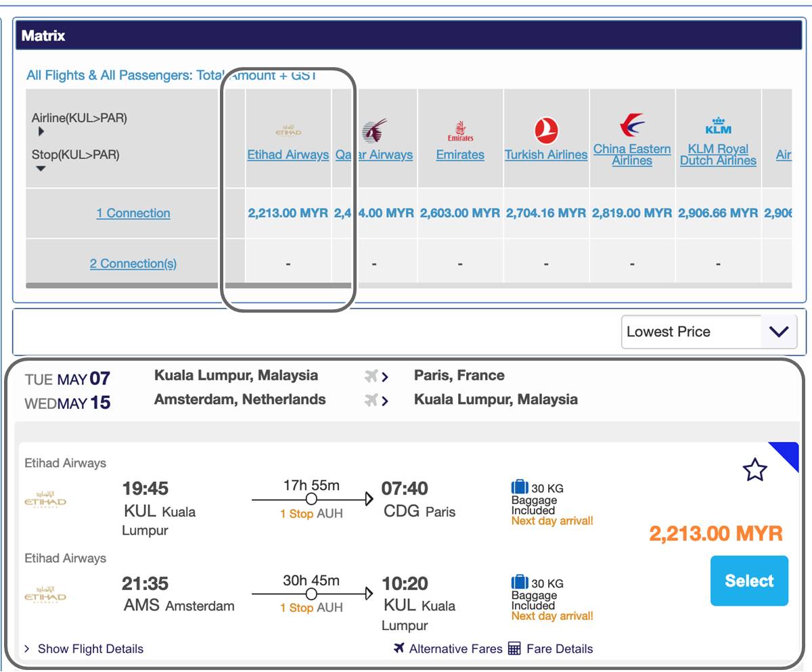Click the 30h 45m duration text

click(311, 580)
